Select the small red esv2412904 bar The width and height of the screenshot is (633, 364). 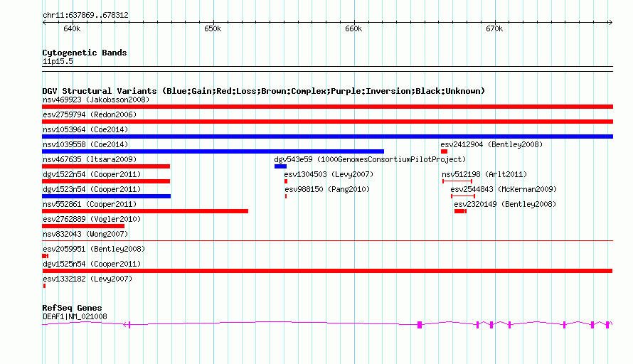click(x=444, y=151)
